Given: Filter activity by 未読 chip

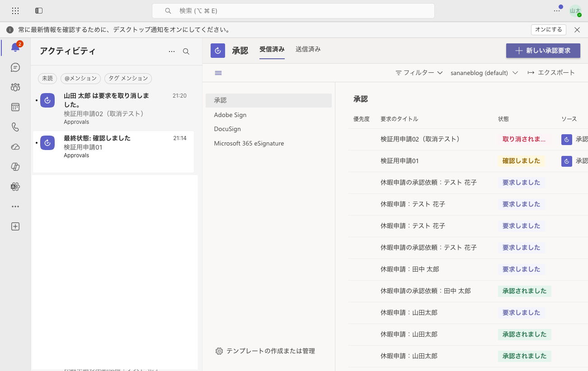Looking at the screenshot, I should (x=47, y=78).
